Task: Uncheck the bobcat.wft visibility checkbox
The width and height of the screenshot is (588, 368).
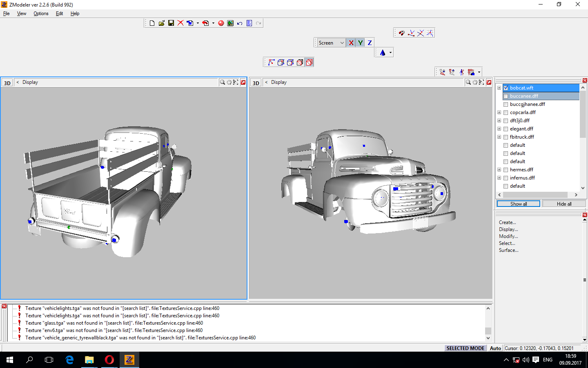Action: click(506, 88)
